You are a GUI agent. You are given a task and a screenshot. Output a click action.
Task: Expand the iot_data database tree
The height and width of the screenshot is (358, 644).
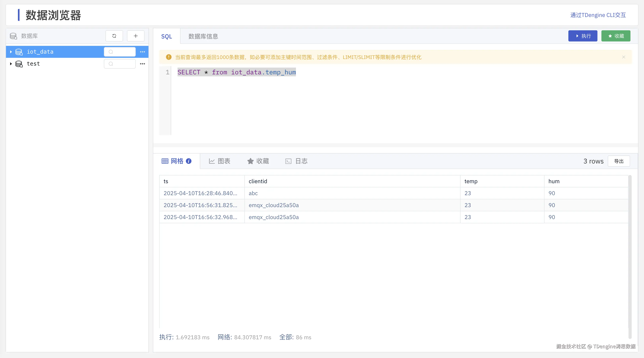click(x=11, y=52)
